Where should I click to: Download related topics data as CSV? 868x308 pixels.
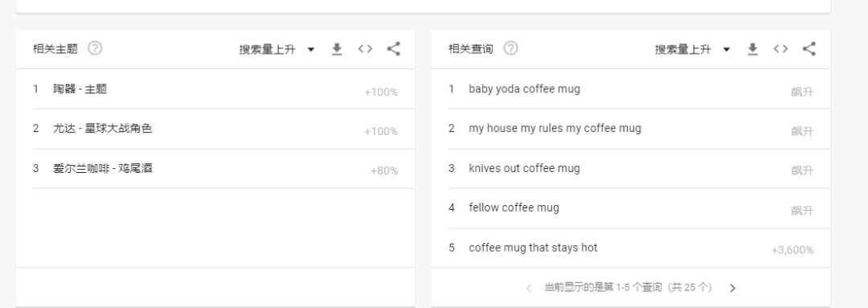click(x=337, y=49)
